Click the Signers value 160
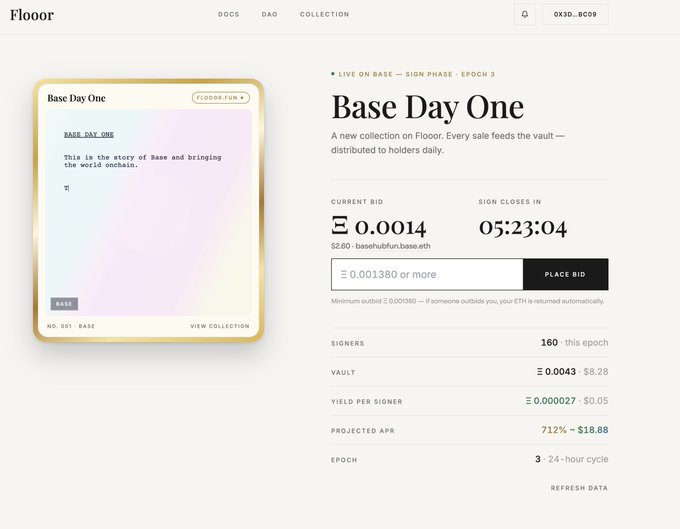Screen dimensions: 680x529 pyautogui.click(x=549, y=342)
